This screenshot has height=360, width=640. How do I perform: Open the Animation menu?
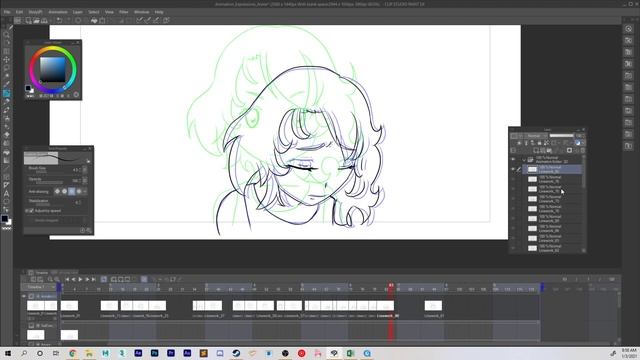click(58, 12)
